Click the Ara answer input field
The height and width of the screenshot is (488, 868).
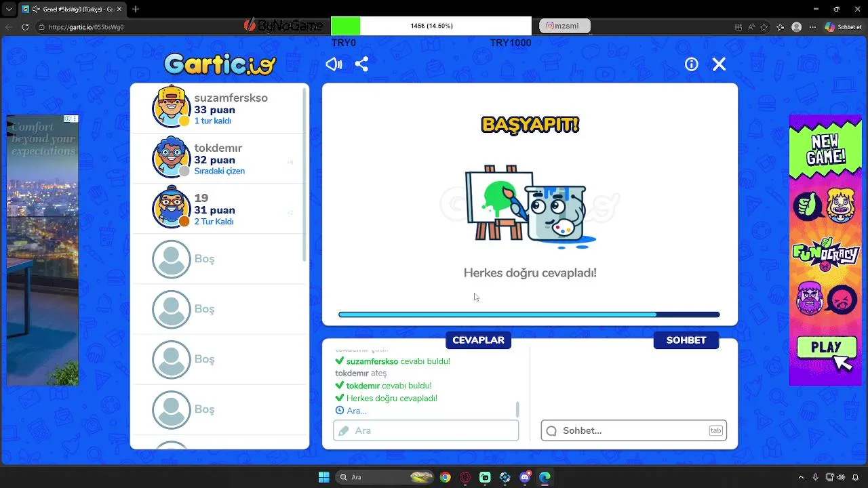[x=426, y=430]
